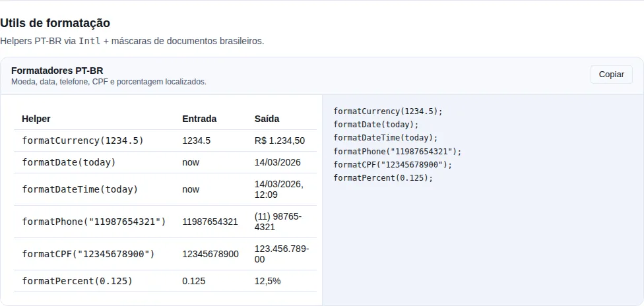Click the '11987654321' input cell
Screen dimensions: 644x306
coord(210,222)
